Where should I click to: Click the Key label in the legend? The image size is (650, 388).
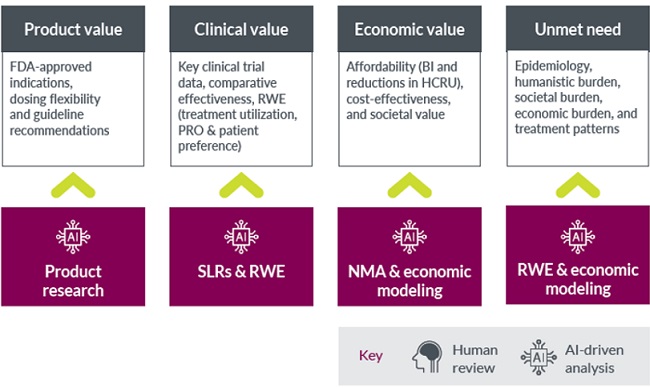371,356
